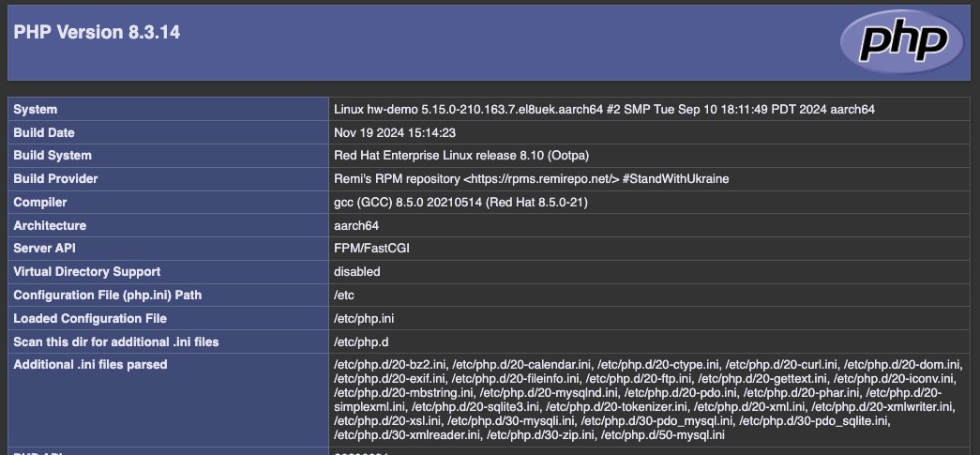Image resolution: width=980 pixels, height=455 pixels.
Task: Select Red Hat Enterprise Linux release value
Action: 461,156
